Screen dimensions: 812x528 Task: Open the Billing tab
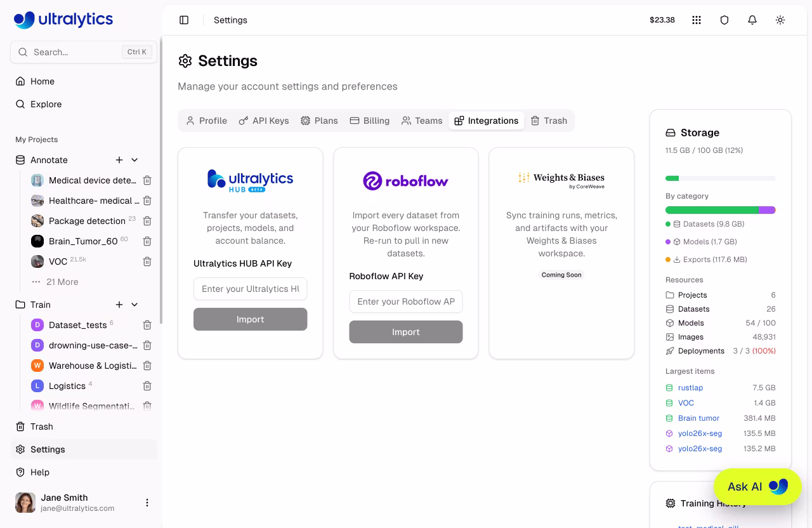(x=370, y=121)
